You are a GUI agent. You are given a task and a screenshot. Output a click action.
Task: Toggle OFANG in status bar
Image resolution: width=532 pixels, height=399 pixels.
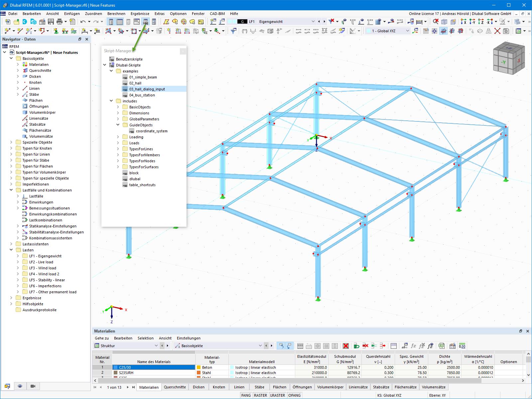pos(294,395)
